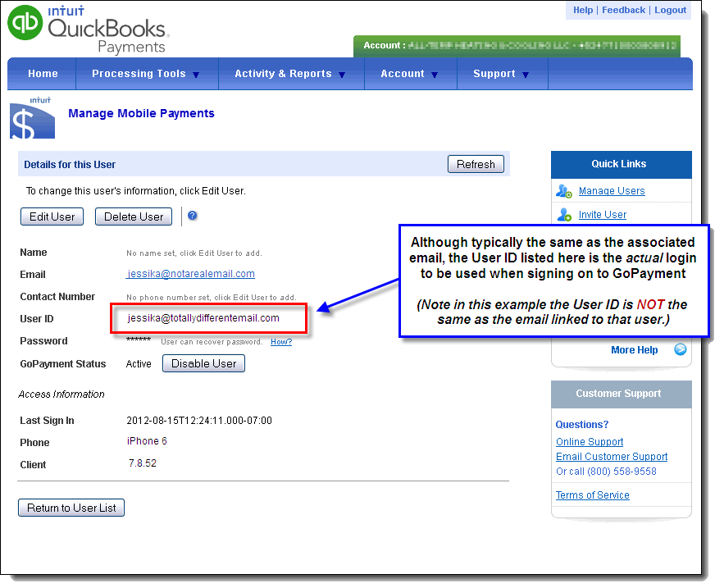Open the Terms of Service link

(x=592, y=495)
